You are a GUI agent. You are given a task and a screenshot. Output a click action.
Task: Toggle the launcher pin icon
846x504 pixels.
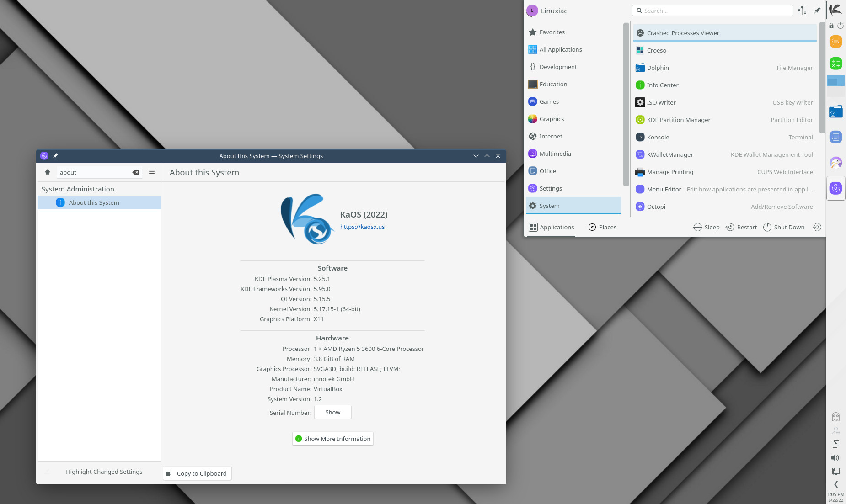coord(817,11)
